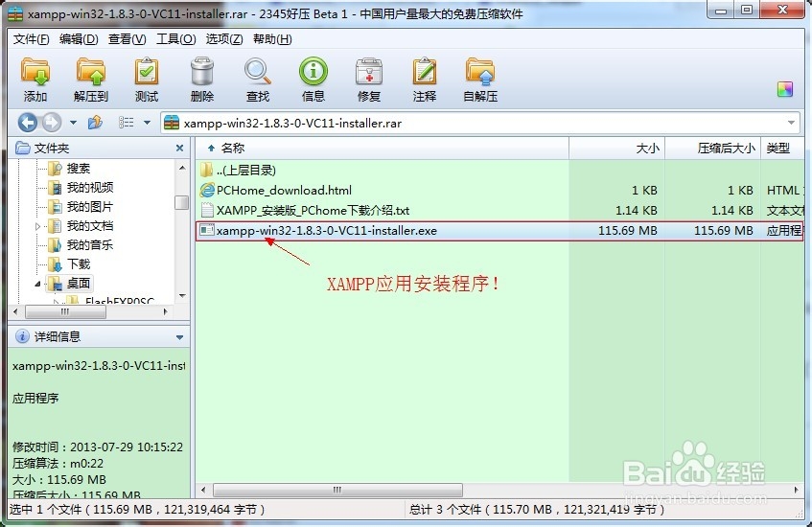Collapse the 桌面 tree node
Image resolution: width=812 pixels, height=527 pixels.
[x=37, y=284]
